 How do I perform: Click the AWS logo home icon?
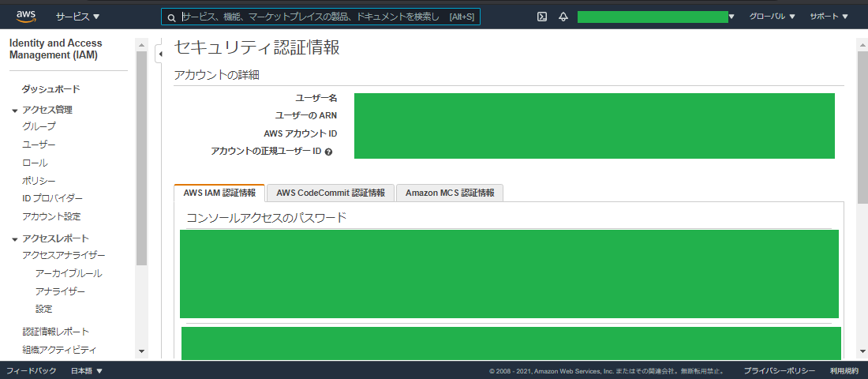[x=26, y=17]
